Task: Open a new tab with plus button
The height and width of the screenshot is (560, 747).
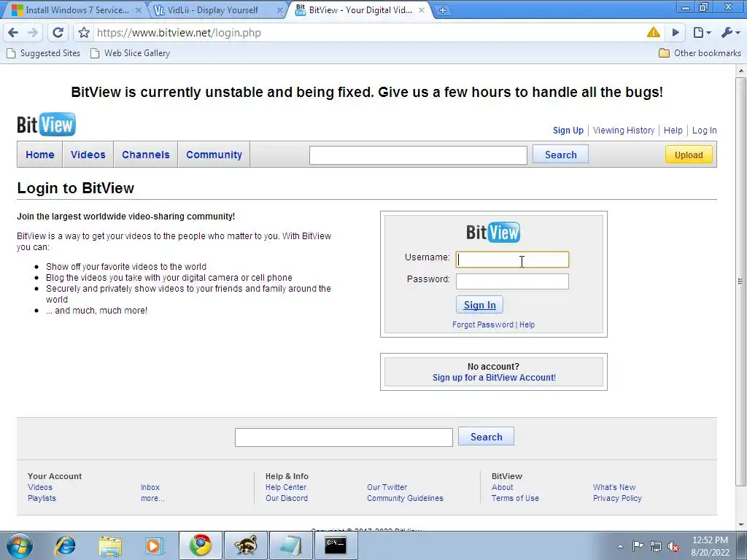Action: (x=443, y=10)
